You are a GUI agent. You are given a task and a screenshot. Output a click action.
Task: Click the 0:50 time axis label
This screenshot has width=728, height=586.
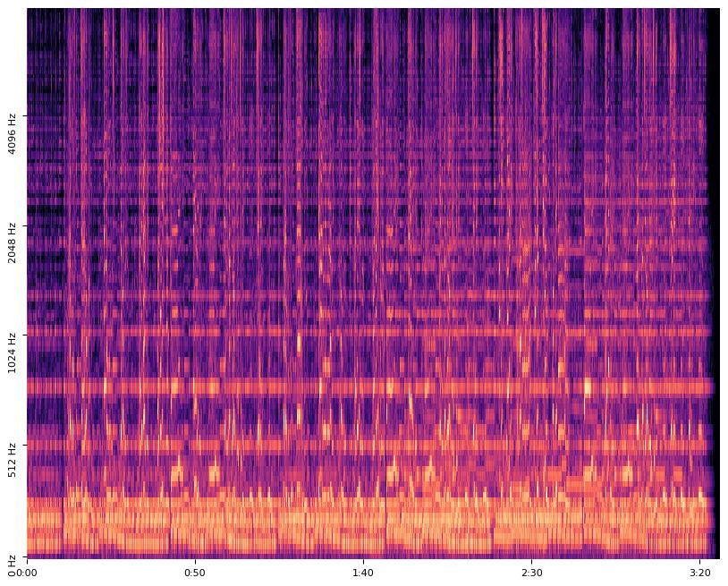195,573
